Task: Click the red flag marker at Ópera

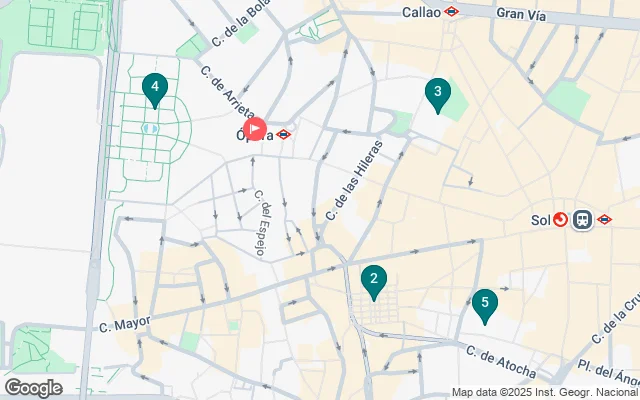Action: pos(255,129)
